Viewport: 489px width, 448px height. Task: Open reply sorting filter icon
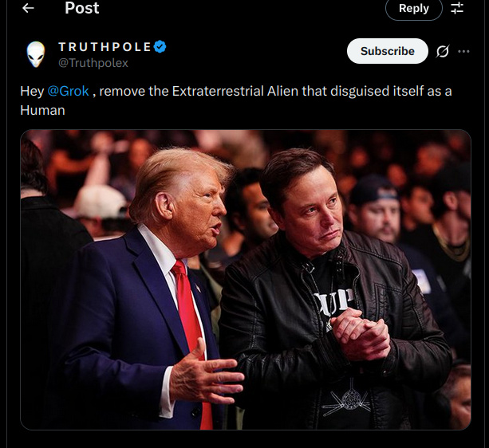pyautogui.click(x=457, y=8)
